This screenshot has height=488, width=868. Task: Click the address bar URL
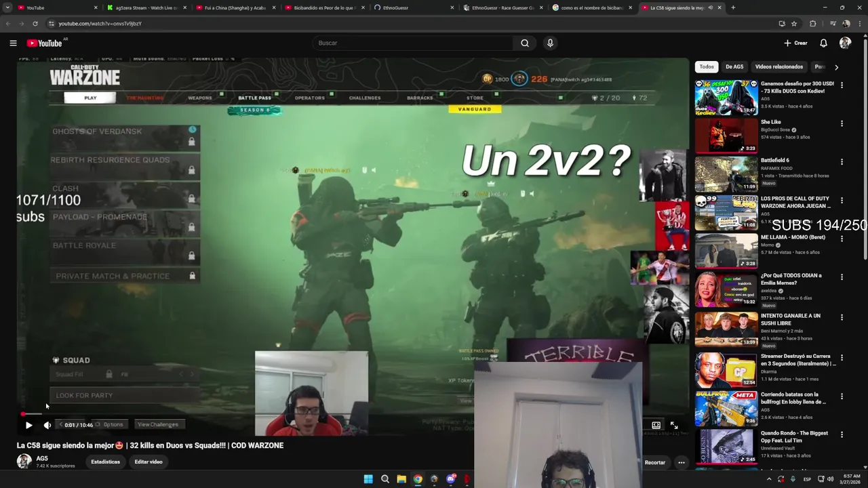[x=100, y=24]
